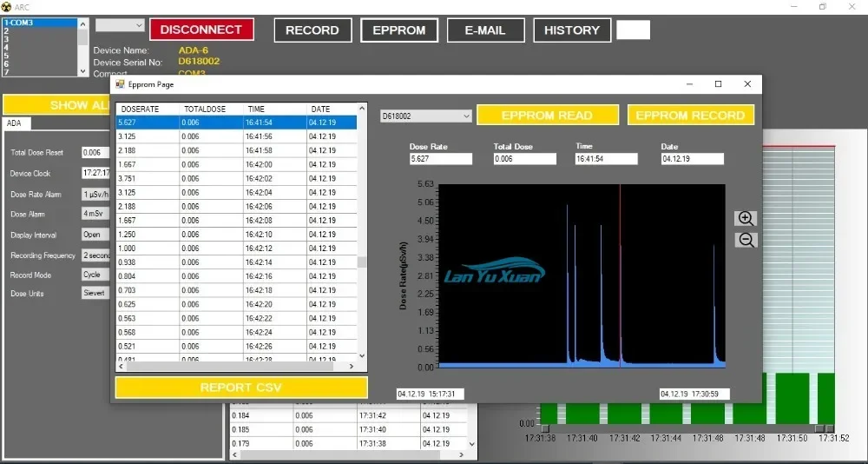Click the E-MAIL button
This screenshot has width=868, height=464.
485,30
